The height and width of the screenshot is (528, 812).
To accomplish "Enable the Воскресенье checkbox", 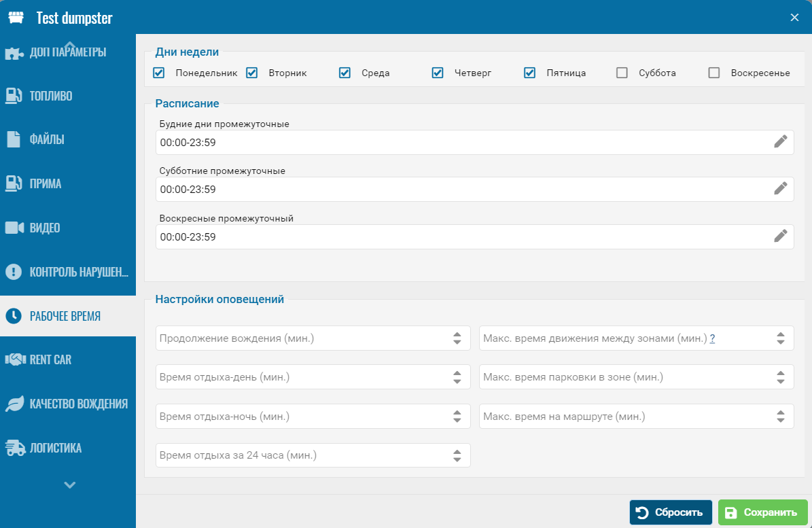I will pos(714,73).
